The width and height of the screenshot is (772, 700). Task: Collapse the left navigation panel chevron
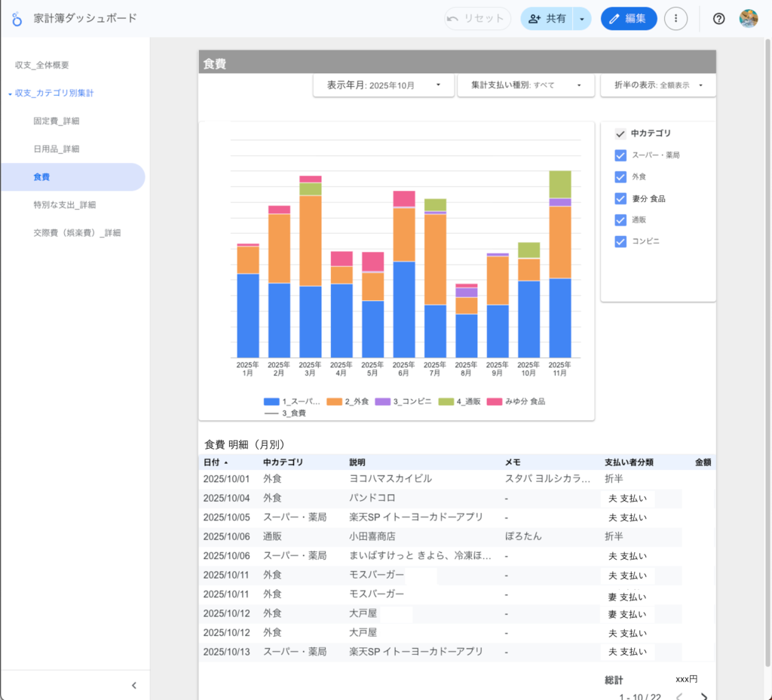pos(134,686)
